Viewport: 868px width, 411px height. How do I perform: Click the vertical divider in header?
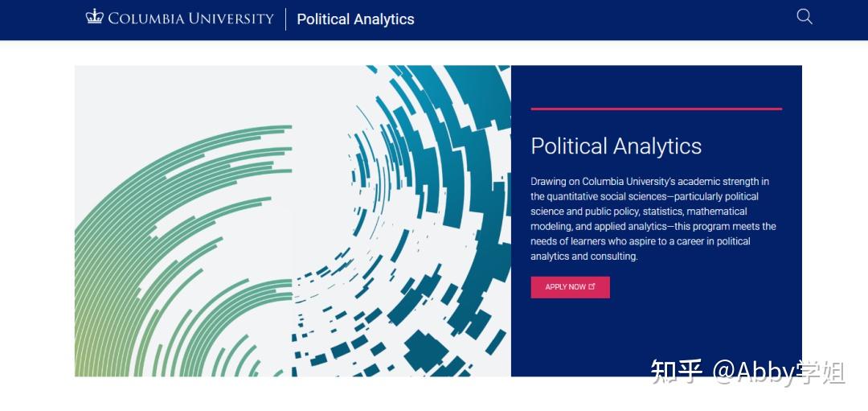(x=286, y=19)
